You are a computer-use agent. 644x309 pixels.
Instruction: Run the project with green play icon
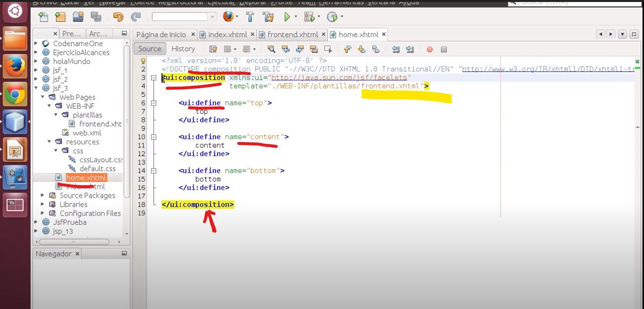pyautogui.click(x=287, y=17)
